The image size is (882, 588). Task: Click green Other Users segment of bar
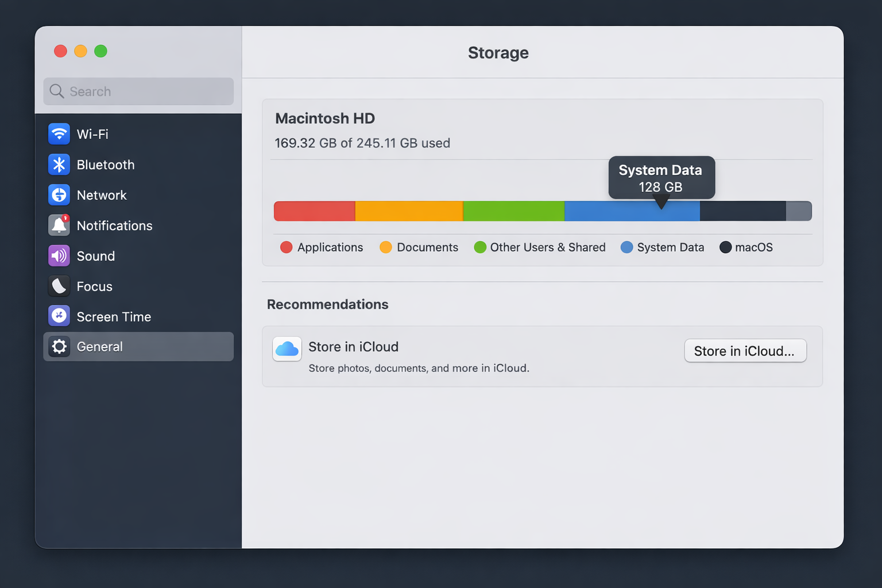tap(513, 211)
